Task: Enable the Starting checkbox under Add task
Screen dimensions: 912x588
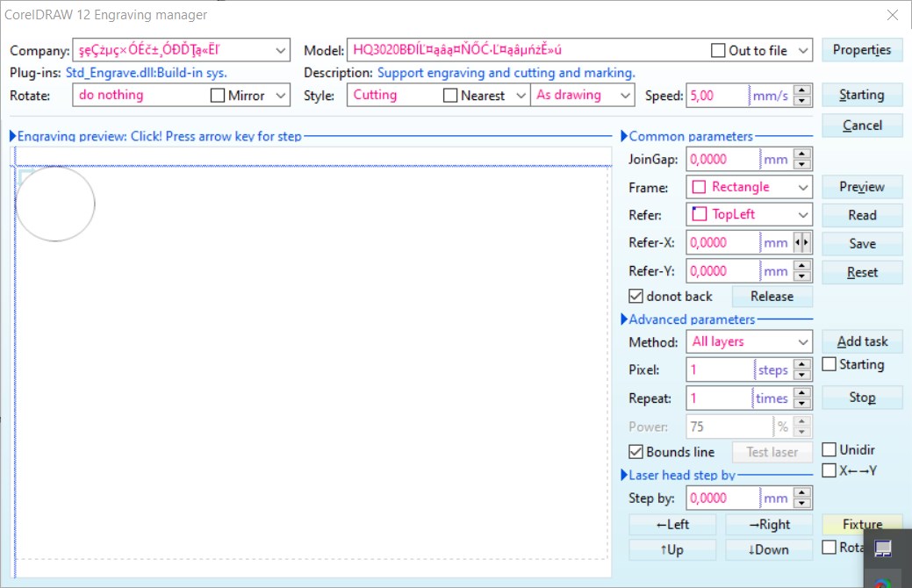Action: pos(829,364)
